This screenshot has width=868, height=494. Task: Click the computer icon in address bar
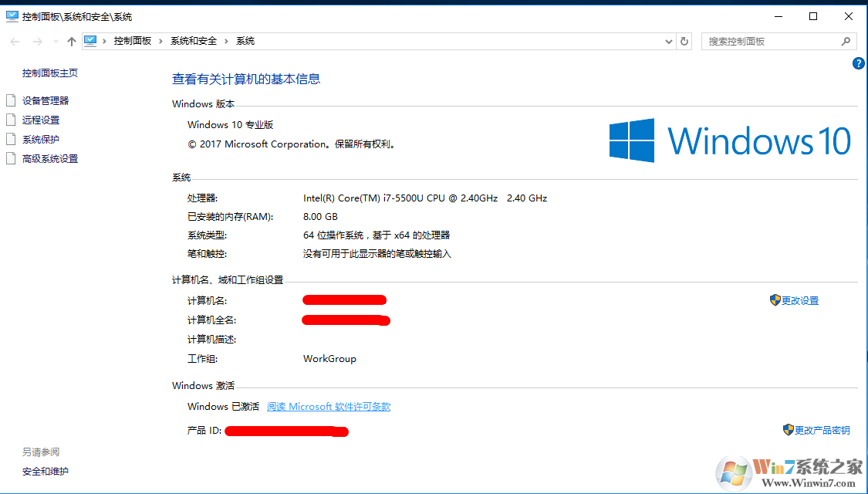(90, 41)
